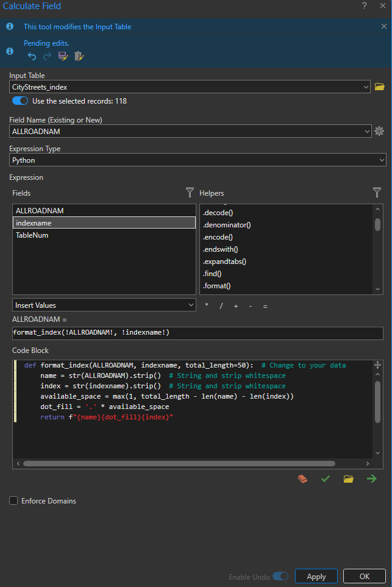Export the expression with the green arrow
The image size is (392, 587).
(x=372, y=478)
